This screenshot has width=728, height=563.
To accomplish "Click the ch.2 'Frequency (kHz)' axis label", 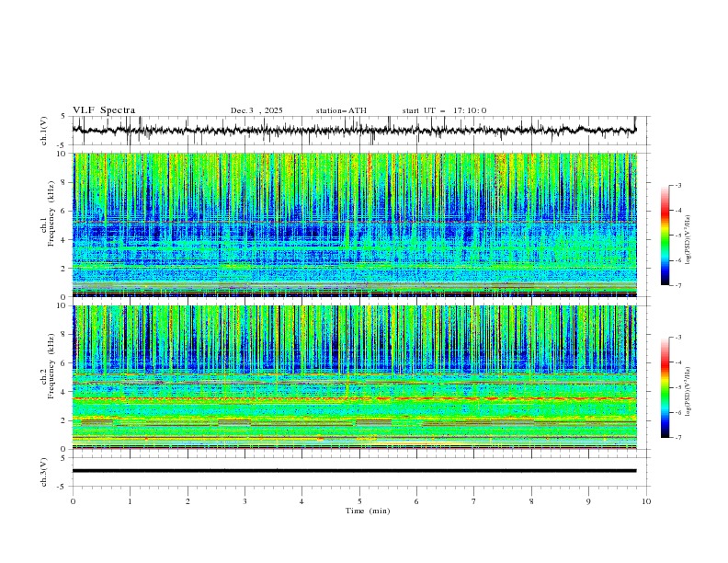I will click(x=51, y=366).
